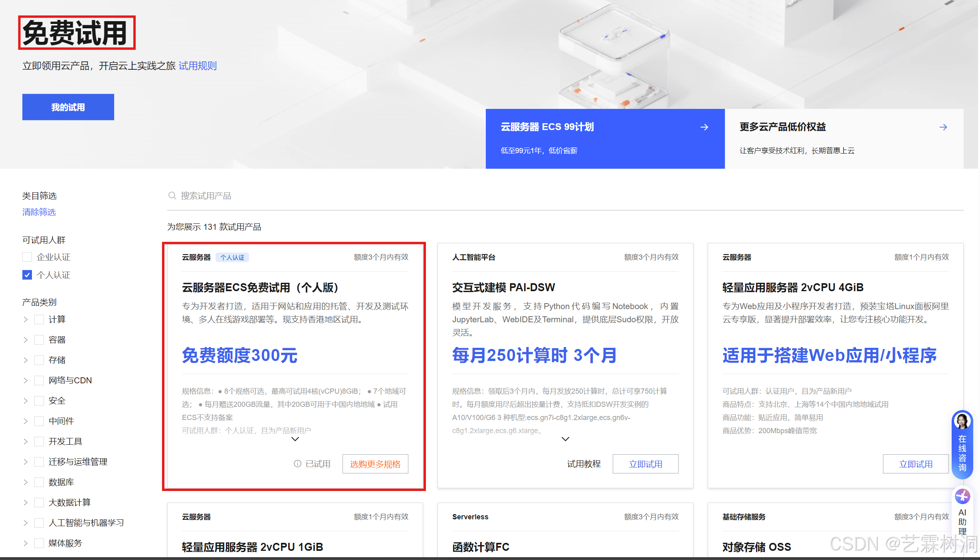Click the 我的试用 button

(x=68, y=107)
